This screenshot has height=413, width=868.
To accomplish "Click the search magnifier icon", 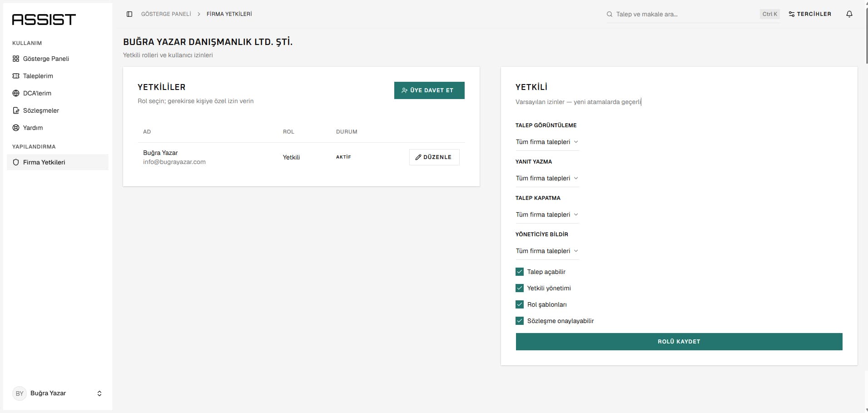I will (x=610, y=14).
